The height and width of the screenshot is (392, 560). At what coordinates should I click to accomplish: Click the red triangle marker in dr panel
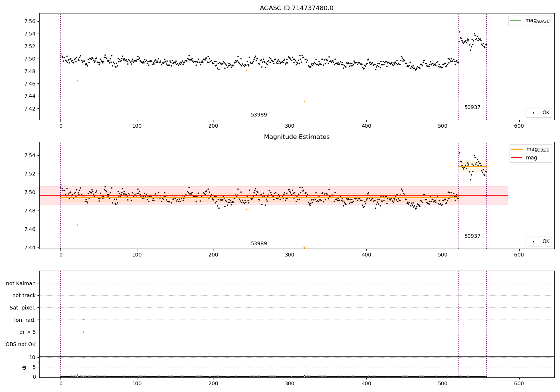[84, 358]
